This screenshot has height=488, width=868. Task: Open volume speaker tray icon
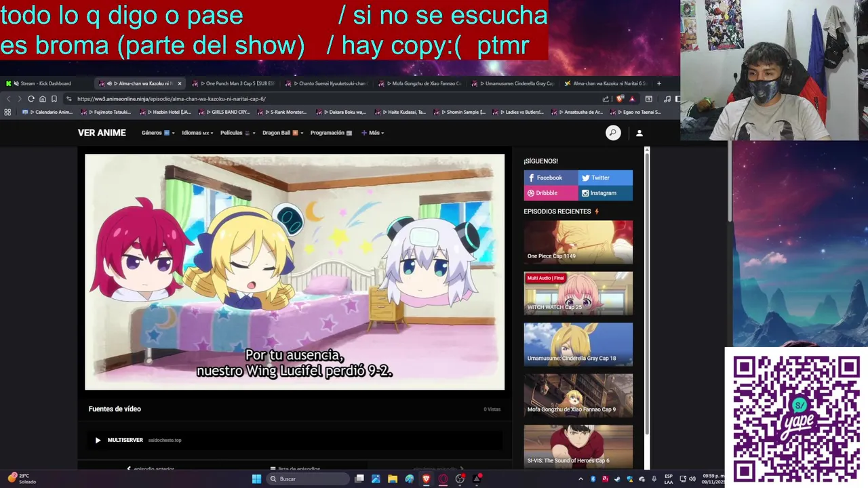693,479
